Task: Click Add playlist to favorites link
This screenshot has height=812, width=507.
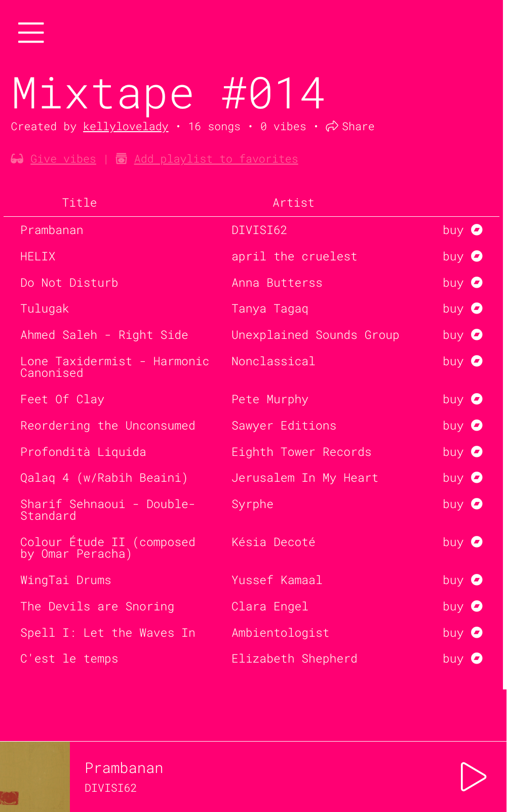Action: tap(216, 159)
